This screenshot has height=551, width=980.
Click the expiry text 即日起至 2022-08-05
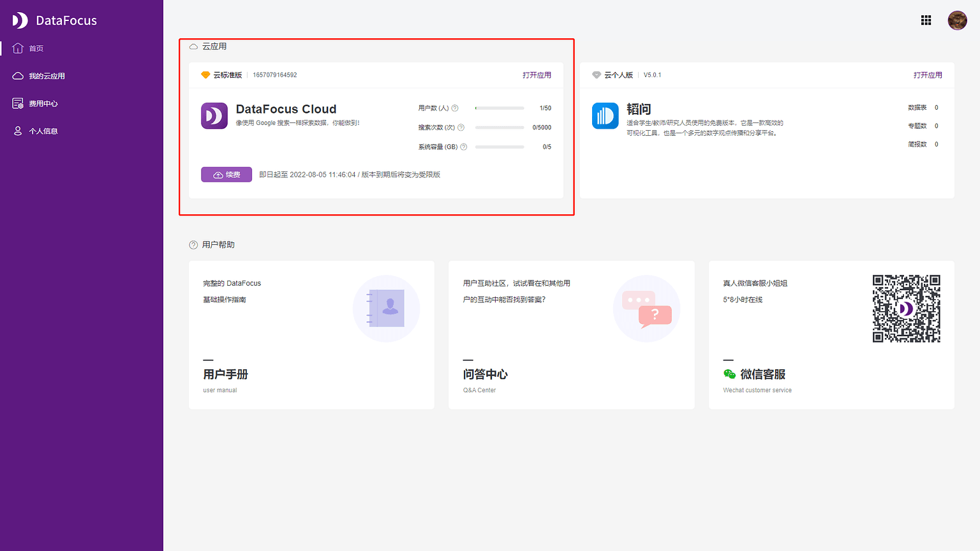tap(350, 175)
